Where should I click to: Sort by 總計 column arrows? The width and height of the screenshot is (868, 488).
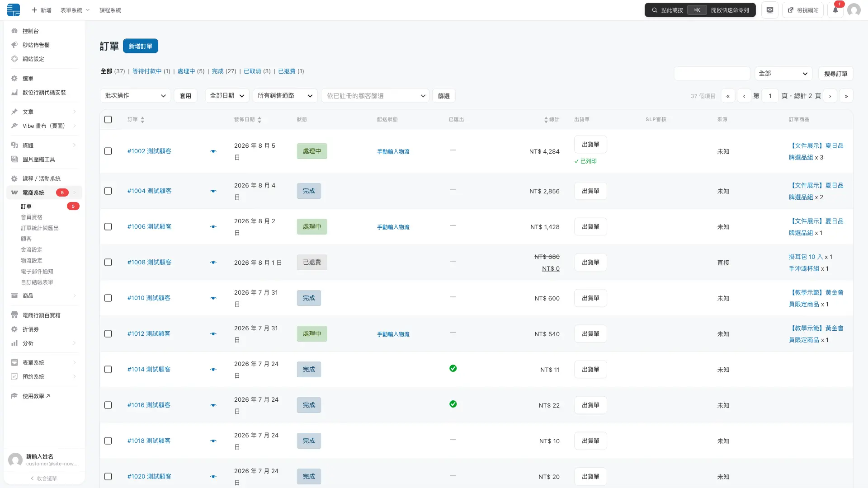(546, 120)
